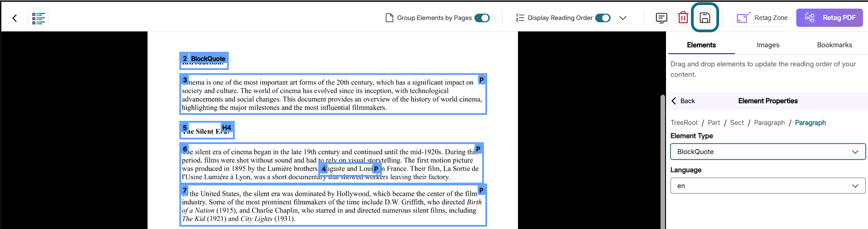Switch to the Images tab
Image resolution: width=868 pixels, height=229 pixels.
coord(768,45)
